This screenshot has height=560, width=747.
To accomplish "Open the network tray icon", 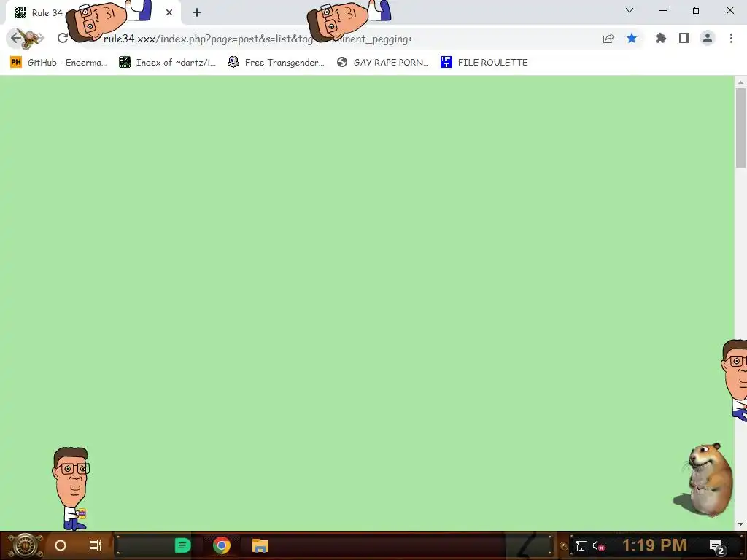I will point(581,545).
